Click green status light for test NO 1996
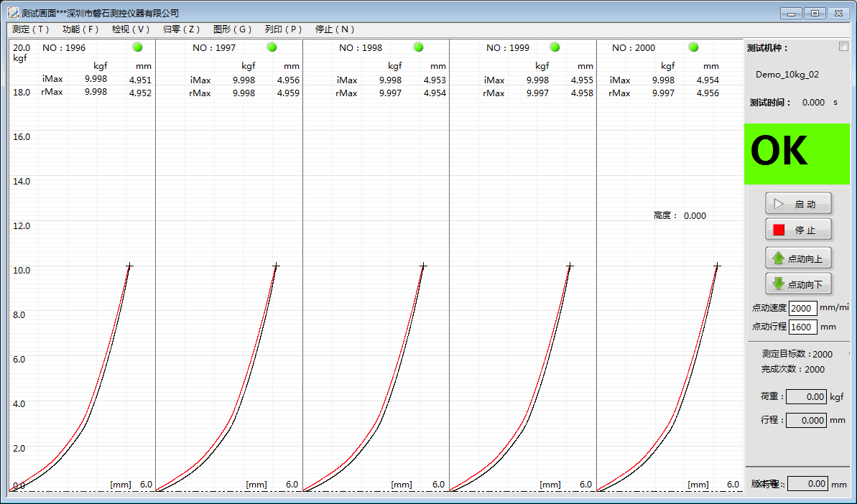Viewport: 857px width, 504px height. tap(138, 47)
